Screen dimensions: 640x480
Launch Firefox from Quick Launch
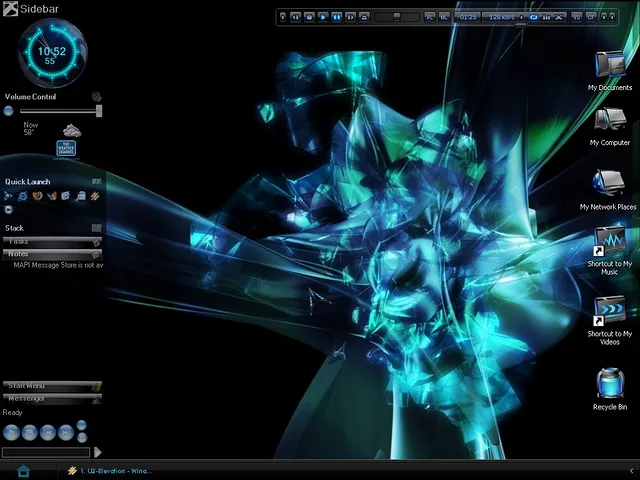point(37,196)
